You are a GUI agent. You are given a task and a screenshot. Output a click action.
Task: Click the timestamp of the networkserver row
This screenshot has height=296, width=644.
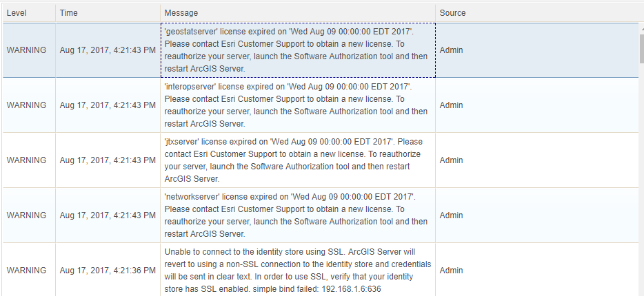tap(108, 215)
